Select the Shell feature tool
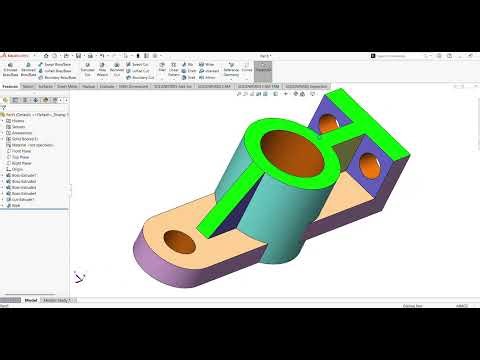The height and width of the screenshot is (360, 480). [x=188, y=78]
